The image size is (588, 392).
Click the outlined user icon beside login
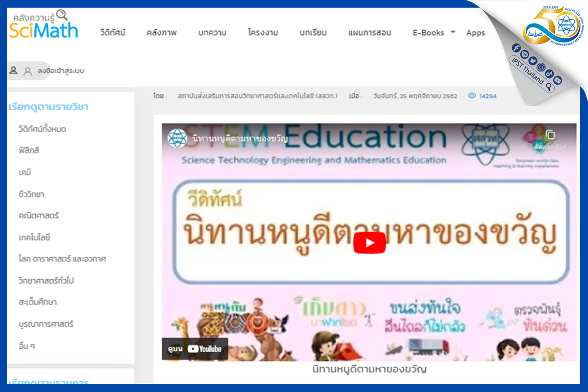[28, 71]
